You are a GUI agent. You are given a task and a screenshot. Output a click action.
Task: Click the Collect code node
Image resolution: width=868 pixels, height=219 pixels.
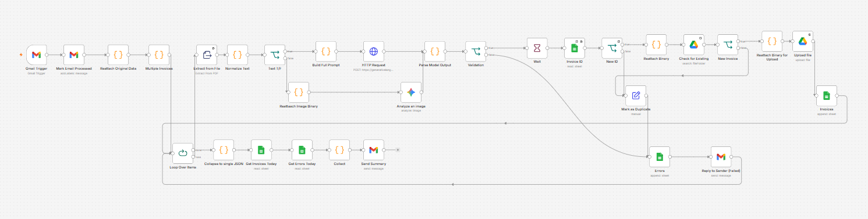click(x=339, y=150)
